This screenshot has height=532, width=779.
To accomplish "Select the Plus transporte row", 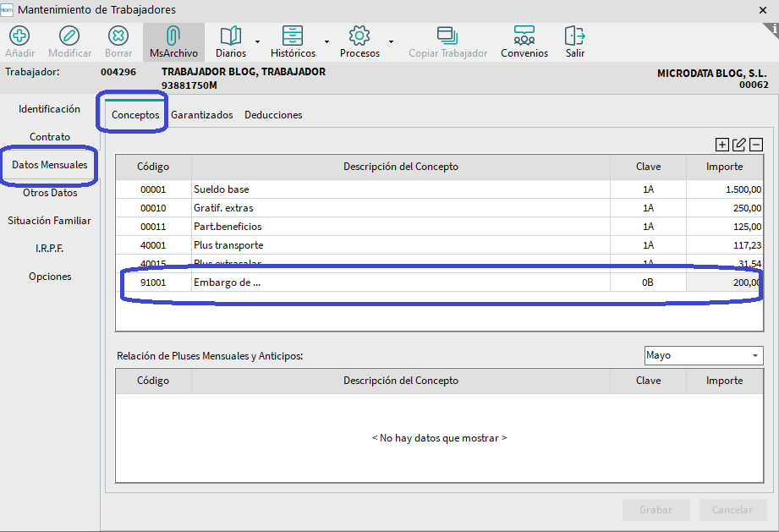I will click(439, 245).
